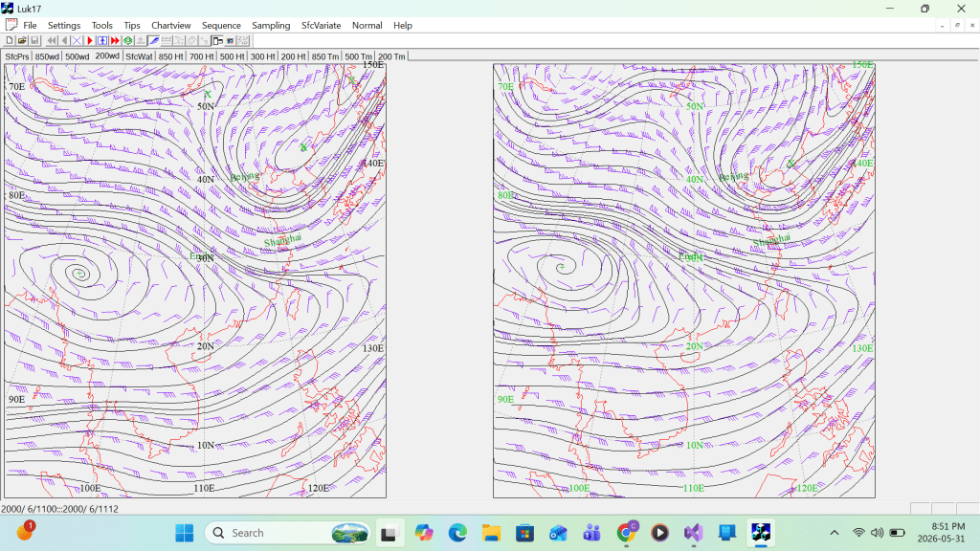Switch to the 200 Tm tab
Viewport: 980px width, 551px height.
(391, 56)
